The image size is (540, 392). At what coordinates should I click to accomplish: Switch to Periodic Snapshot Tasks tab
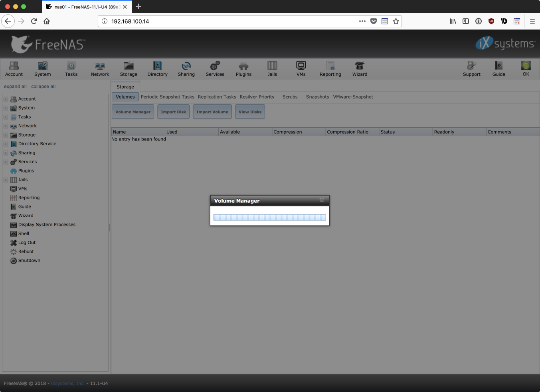[167, 97]
